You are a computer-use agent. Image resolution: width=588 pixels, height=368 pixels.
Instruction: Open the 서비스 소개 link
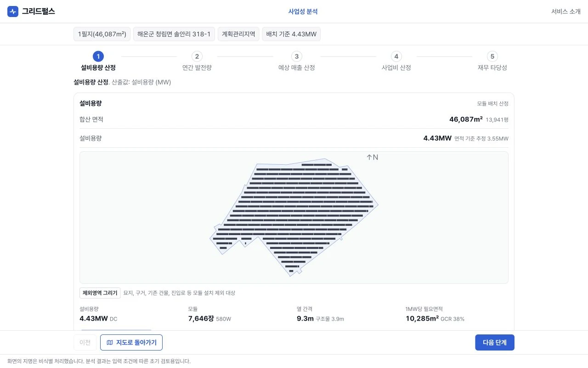point(566,11)
